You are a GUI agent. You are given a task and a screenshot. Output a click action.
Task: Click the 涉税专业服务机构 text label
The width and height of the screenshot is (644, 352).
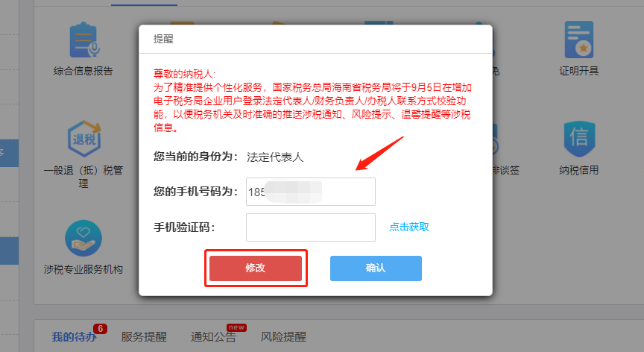83,269
